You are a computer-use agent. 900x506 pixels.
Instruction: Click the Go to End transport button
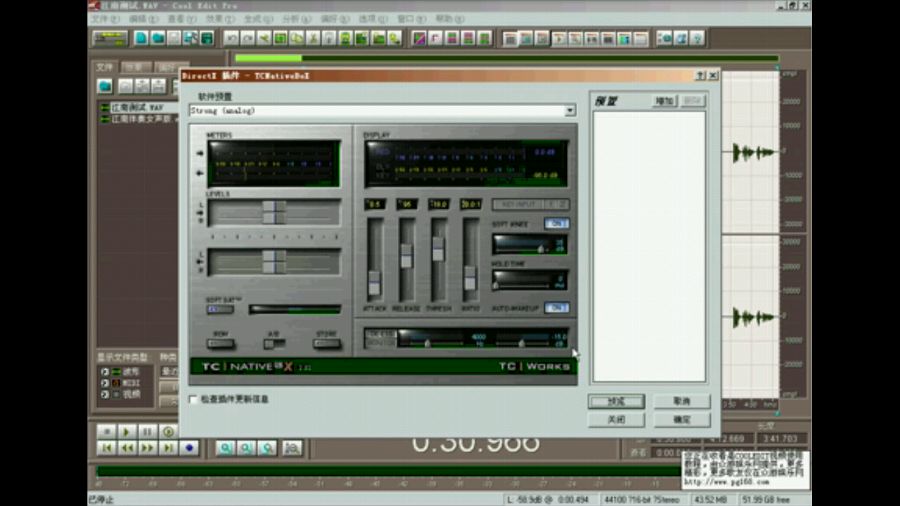coord(168,447)
